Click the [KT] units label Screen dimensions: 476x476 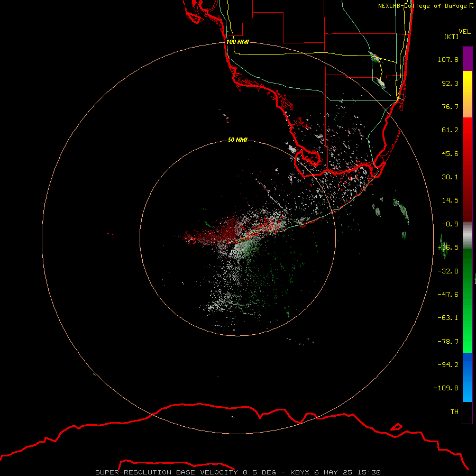coord(452,36)
